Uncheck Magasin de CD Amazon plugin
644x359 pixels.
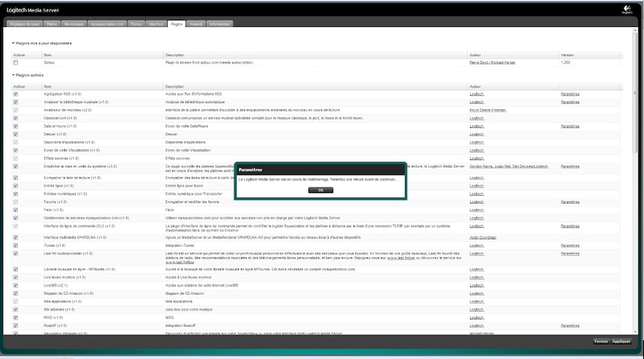point(16,294)
